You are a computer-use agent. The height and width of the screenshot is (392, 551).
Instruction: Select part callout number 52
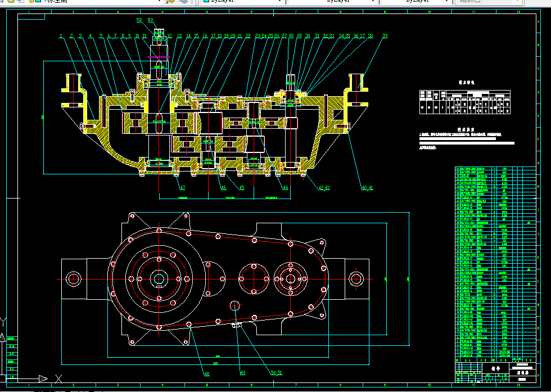[139, 20]
